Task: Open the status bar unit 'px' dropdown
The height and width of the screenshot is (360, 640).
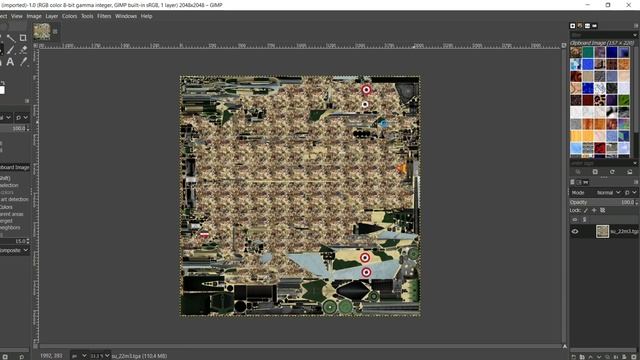Action: [79, 356]
